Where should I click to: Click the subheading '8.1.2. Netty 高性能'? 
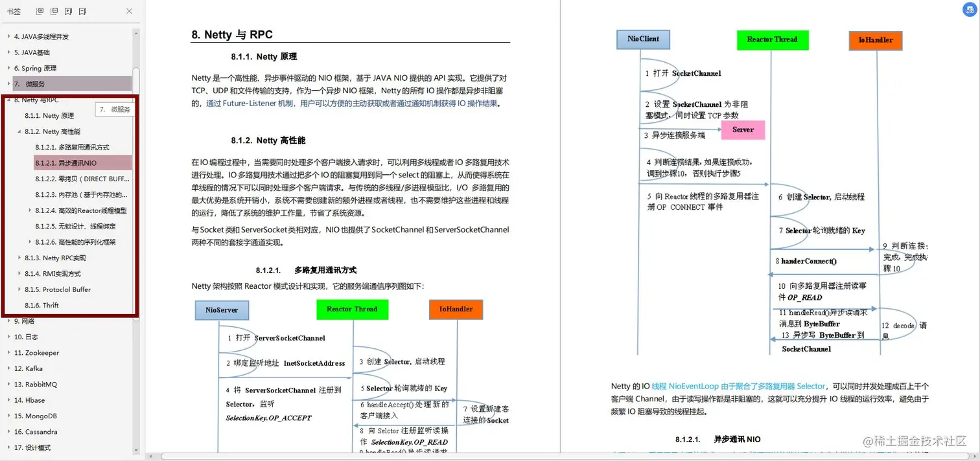(x=268, y=141)
